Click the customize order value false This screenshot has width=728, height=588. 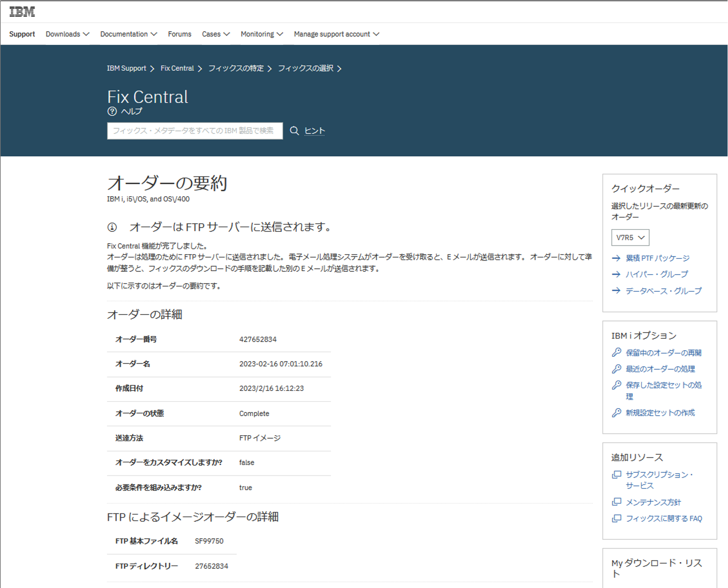247,463
